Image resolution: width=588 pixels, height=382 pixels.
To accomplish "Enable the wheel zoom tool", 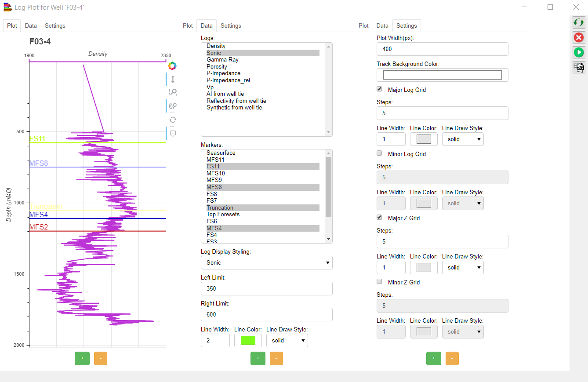I will click(x=173, y=106).
